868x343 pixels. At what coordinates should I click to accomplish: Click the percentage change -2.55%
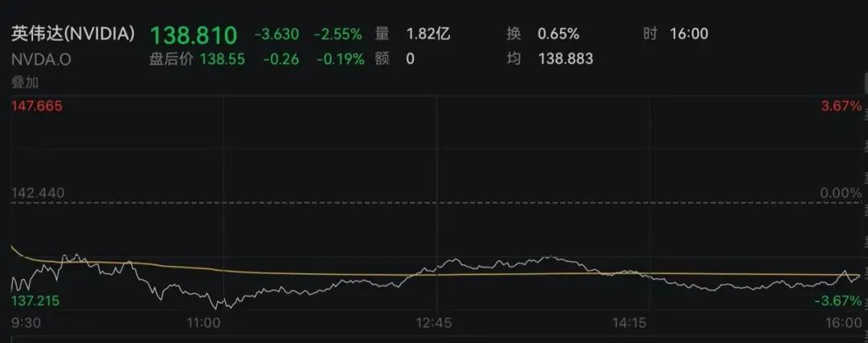pyautogui.click(x=338, y=35)
